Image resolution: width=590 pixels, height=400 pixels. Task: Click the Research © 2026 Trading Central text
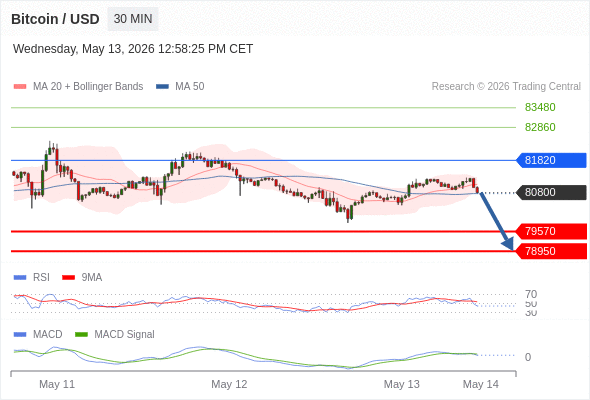point(506,87)
